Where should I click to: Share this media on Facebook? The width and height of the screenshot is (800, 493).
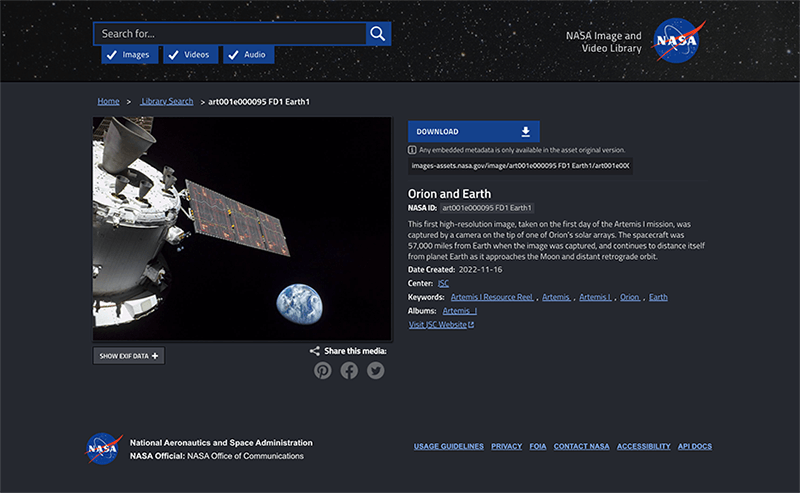pyautogui.click(x=349, y=370)
